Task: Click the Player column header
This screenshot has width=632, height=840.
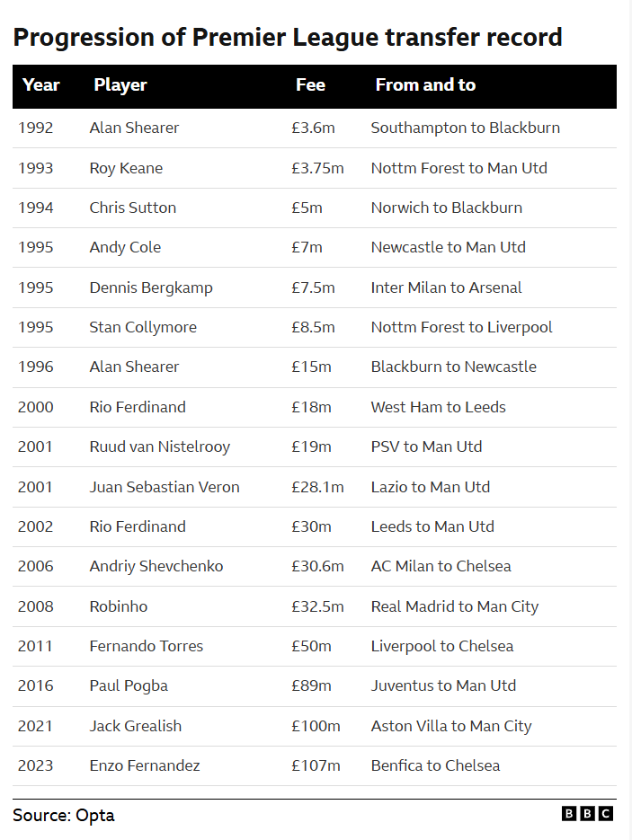Action: (120, 84)
